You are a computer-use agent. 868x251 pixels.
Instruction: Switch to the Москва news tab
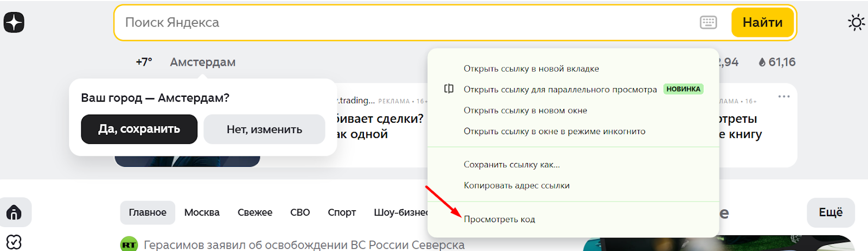pyautogui.click(x=202, y=212)
